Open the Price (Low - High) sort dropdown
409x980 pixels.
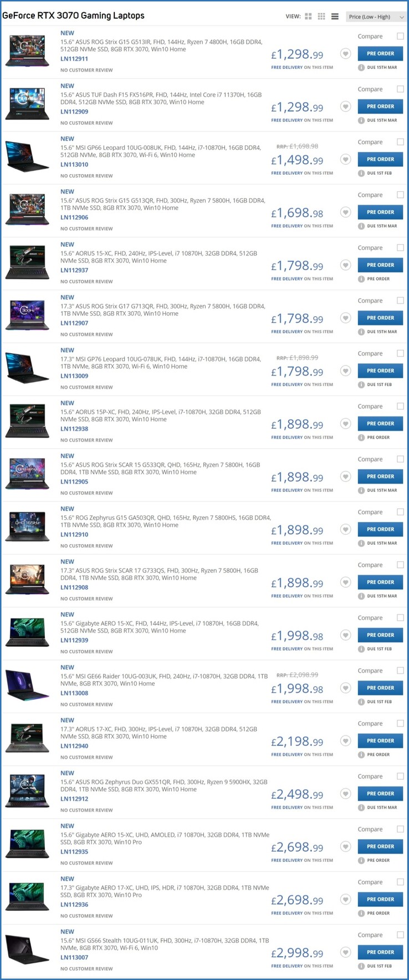pos(376,17)
